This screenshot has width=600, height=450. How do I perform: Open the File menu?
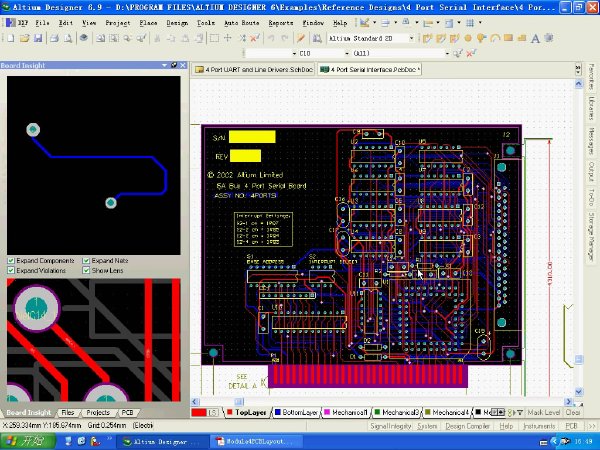42,23
